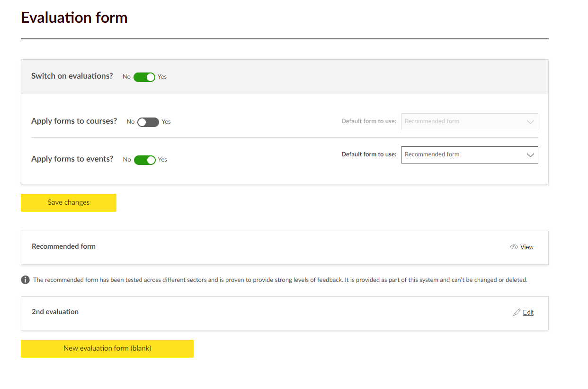588x389 pixels.
Task: Disable the Apply forms to events toggle
Action: [145, 160]
